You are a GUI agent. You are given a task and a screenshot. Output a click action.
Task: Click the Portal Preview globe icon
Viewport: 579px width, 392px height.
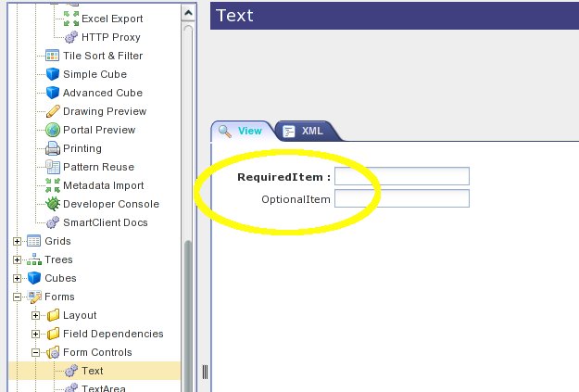53,130
